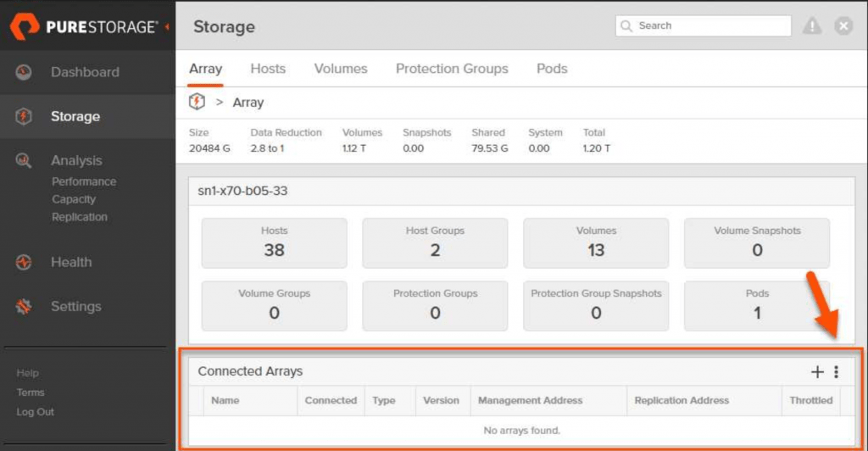Open the Volumes 13 card
Viewport: 868px width, 451px height.
point(596,243)
